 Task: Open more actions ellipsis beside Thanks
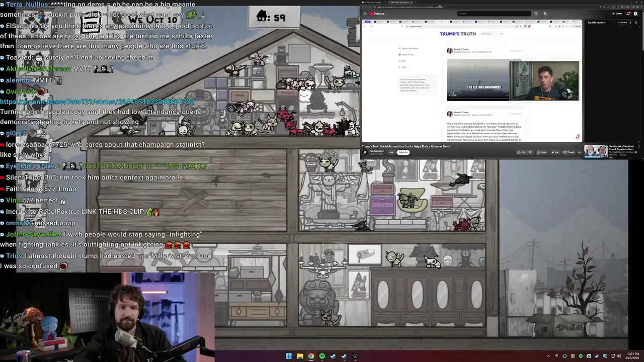coord(580,152)
